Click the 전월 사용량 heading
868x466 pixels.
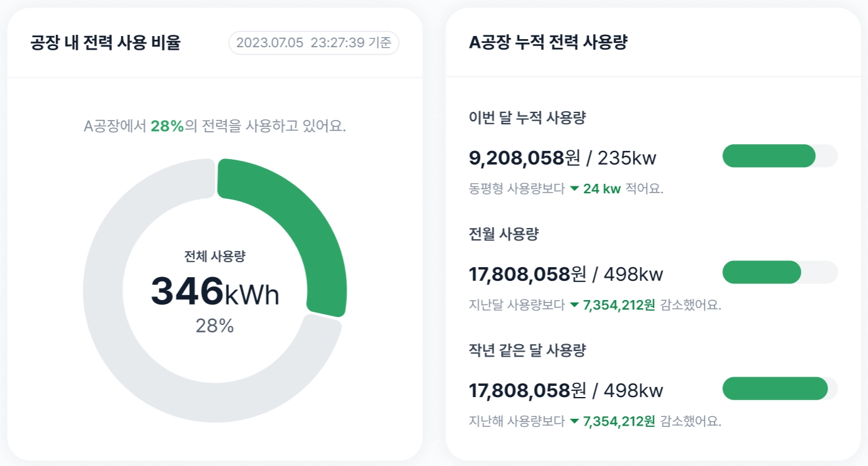pyautogui.click(x=504, y=234)
